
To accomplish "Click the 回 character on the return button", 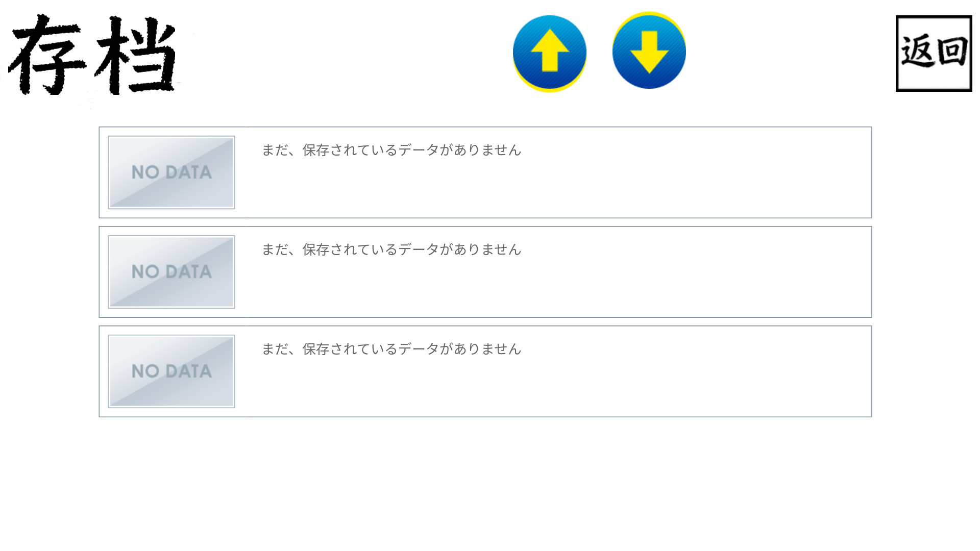I will (952, 52).
